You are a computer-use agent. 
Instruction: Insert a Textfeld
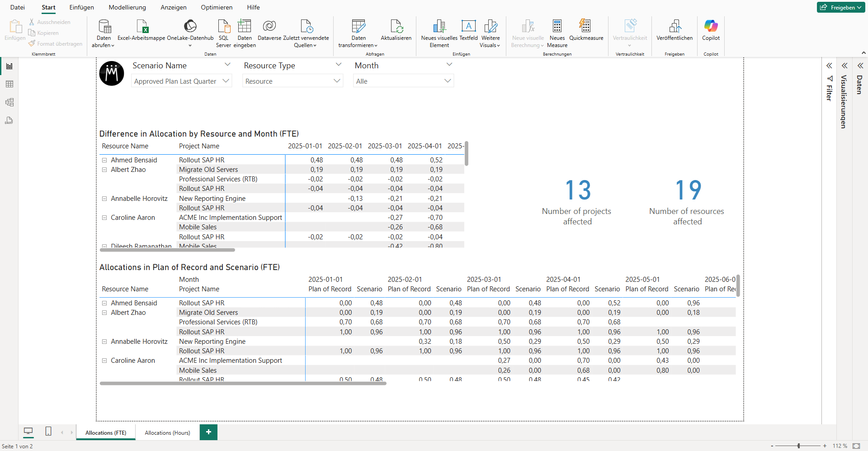[468, 30]
